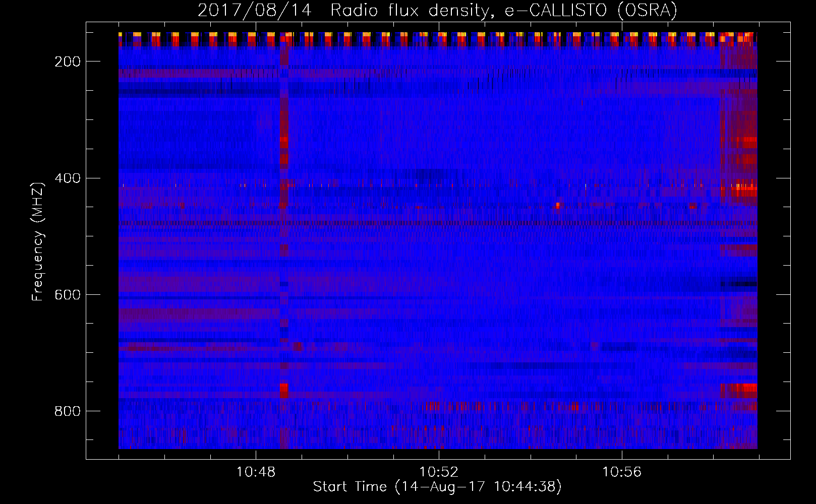The image size is (816, 504).
Task: Click the '400' frequency tick label
Action: (68, 178)
